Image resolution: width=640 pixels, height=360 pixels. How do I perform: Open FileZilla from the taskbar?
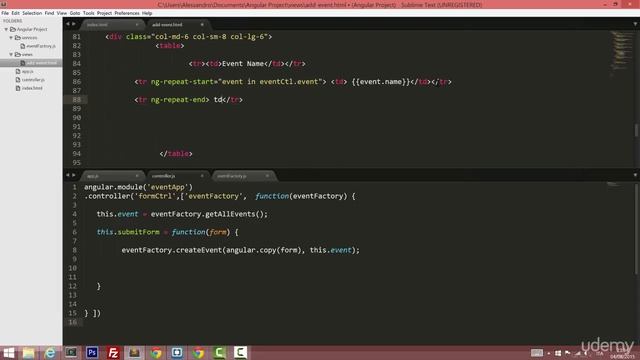click(113, 353)
